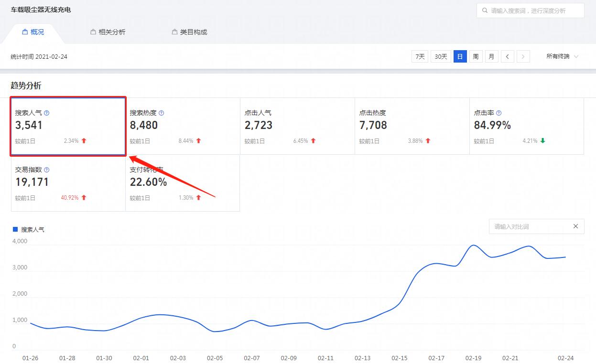Click help icon beside 交易指数
Image resolution: width=596 pixels, height=364 pixels.
47,170
